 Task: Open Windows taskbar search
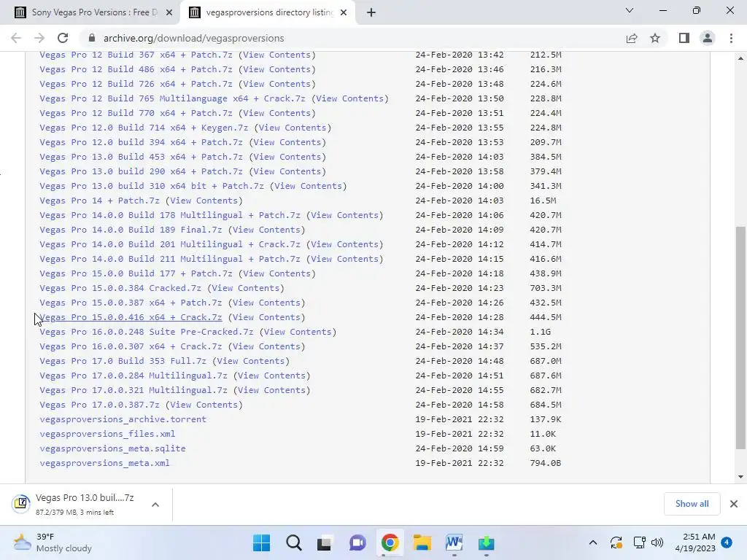coord(294,542)
